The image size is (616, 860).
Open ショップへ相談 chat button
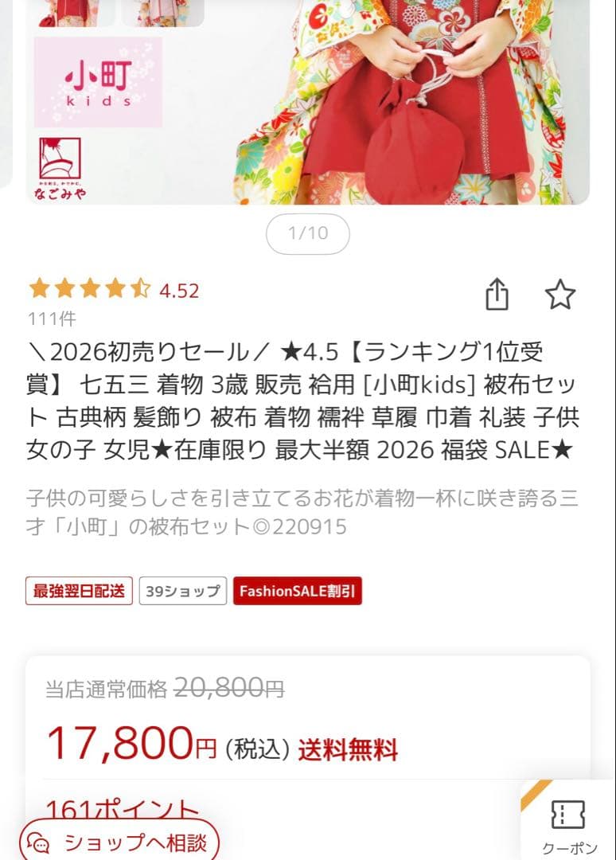pyautogui.click(x=119, y=841)
